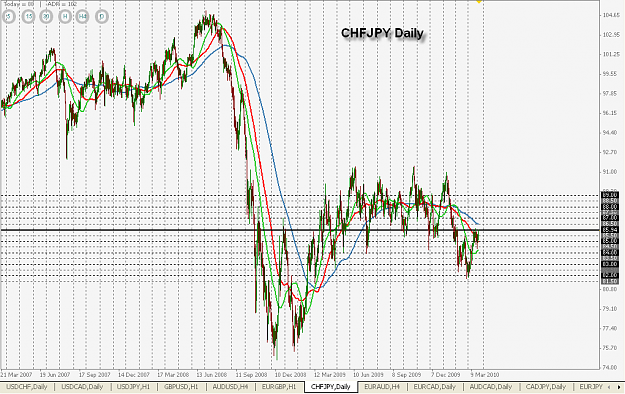This screenshot has width=625, height=394.
Task: Click the CHFJPY Daily chart title
Action: (382, 33)
